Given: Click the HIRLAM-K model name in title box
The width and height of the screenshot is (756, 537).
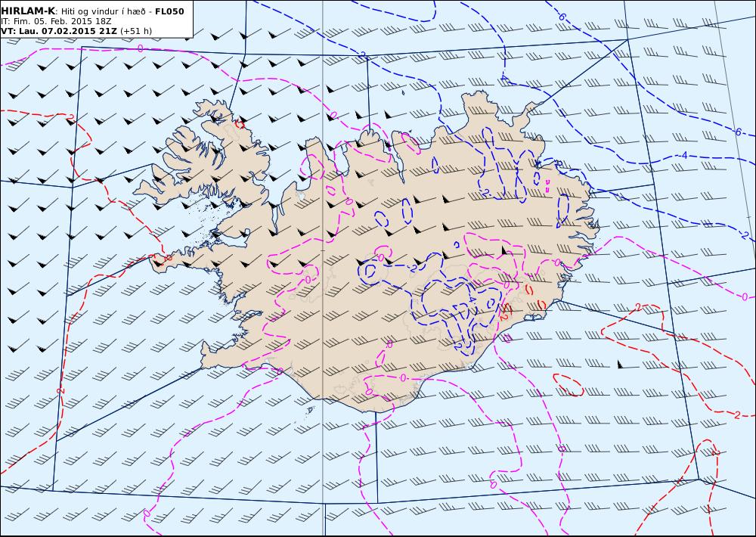Looking at the screenshot, I should 28,11.
